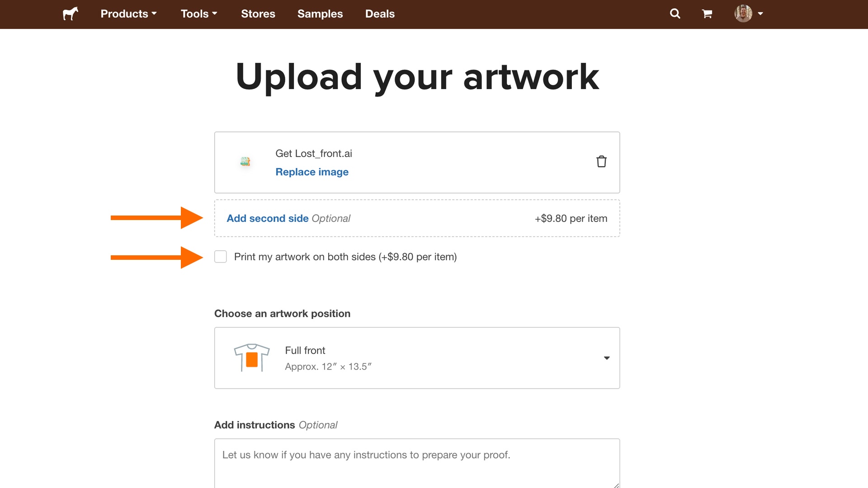The height and width of the screenshot is (488, 868).
Task: Open the artwork position dropdown arrow
Action: [x=607, y=358]
